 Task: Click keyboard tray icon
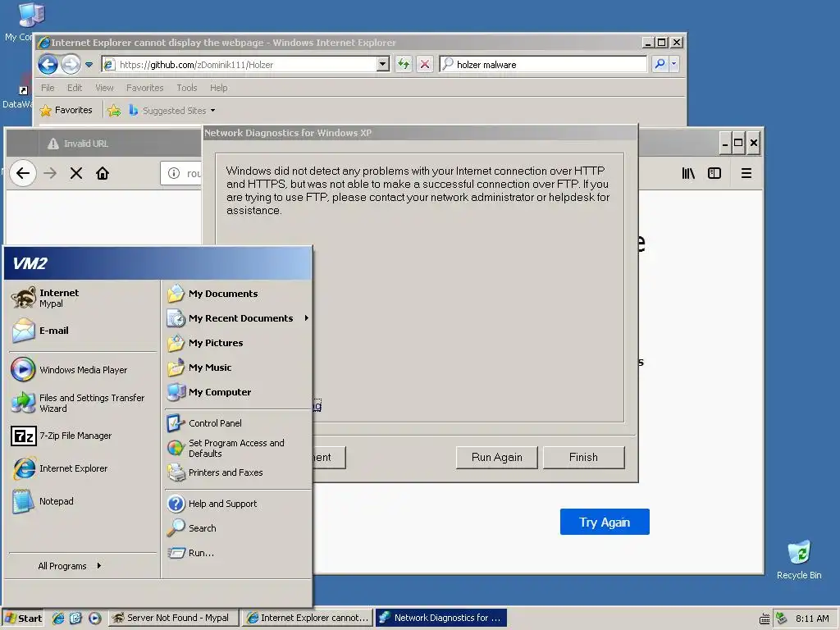click(765, 619)
